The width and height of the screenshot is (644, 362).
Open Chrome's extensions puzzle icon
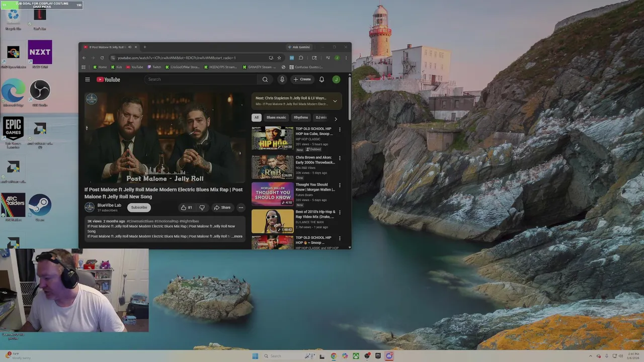tap(301, 58)
